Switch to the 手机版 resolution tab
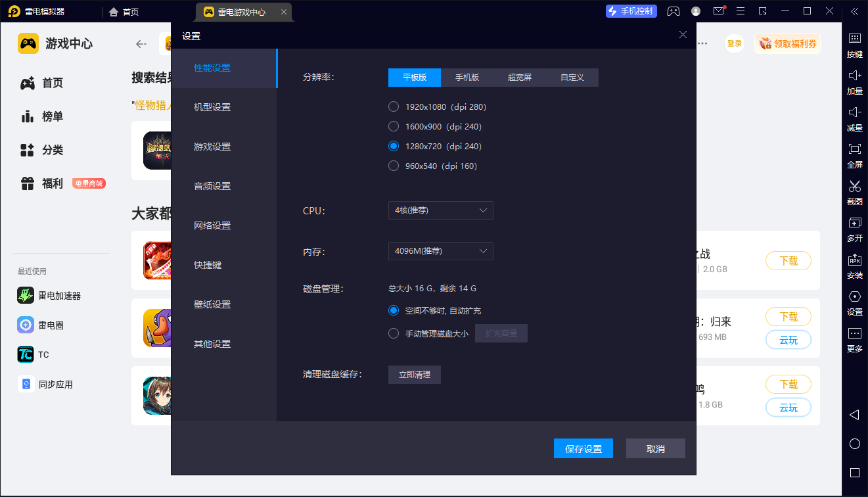This screenshot has width=868, height=497. (x=467, y=78)
